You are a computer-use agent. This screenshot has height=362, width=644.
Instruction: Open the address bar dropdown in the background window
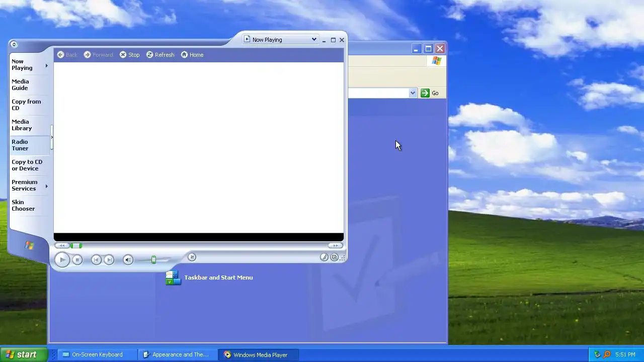(413, 93)
